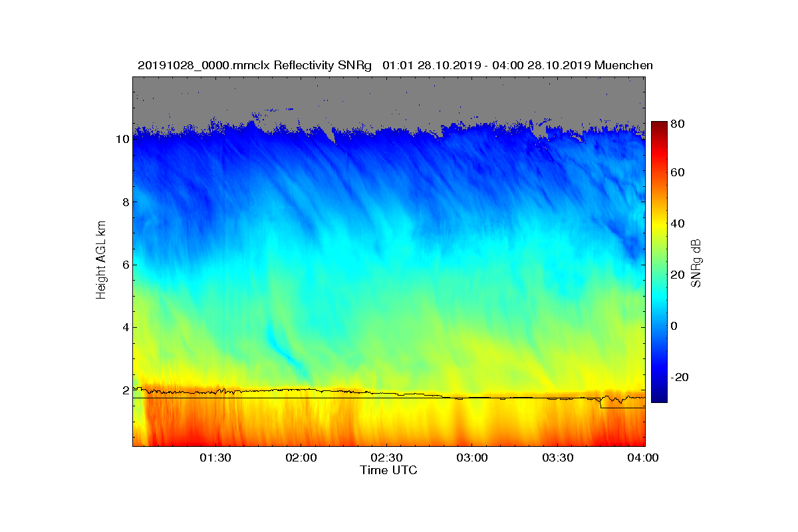Click the 03:00 time tick label
The width and height of the screenshot is (798, 532).
coord(473,458)
